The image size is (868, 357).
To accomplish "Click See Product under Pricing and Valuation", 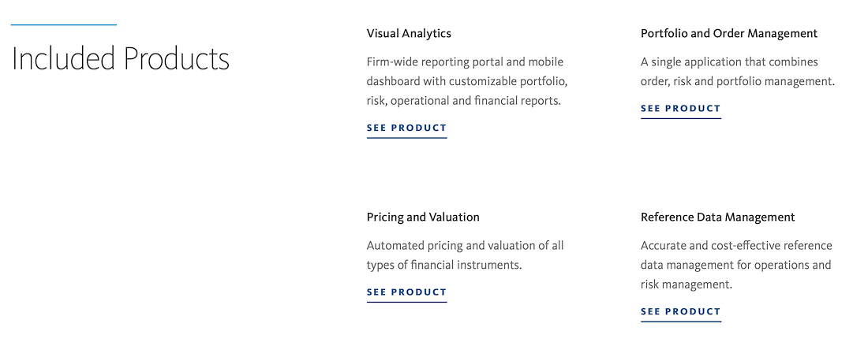I will pyautogui.click(x=406, y=292).
